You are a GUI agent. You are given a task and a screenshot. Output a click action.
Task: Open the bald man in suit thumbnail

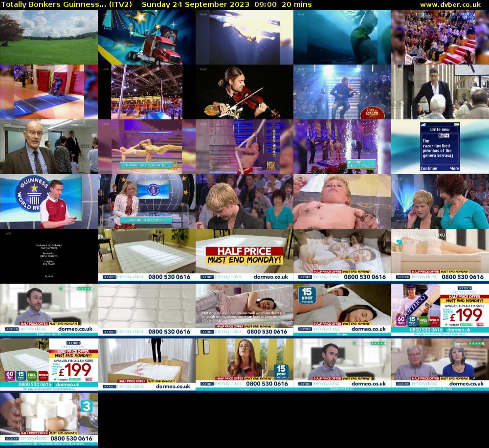click(49, 147)
